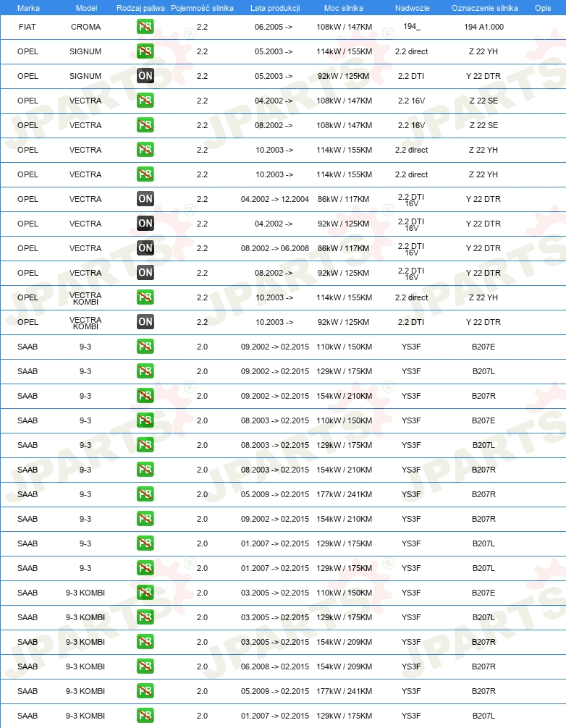Screen dimensions: 566x728
Task: Click the ON icon in the VECTRA 04.2002 -> 12.2004 row
Action: click(x=145, y=199)
